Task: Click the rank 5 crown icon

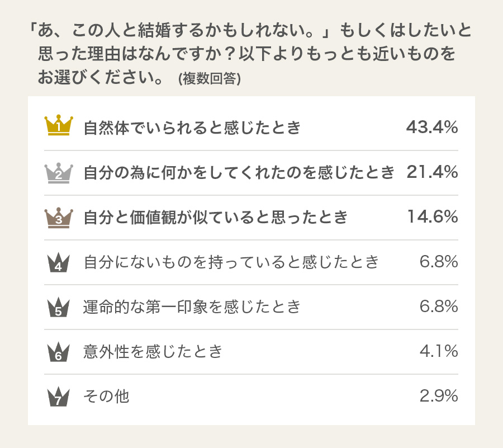Action: (58, 307)
